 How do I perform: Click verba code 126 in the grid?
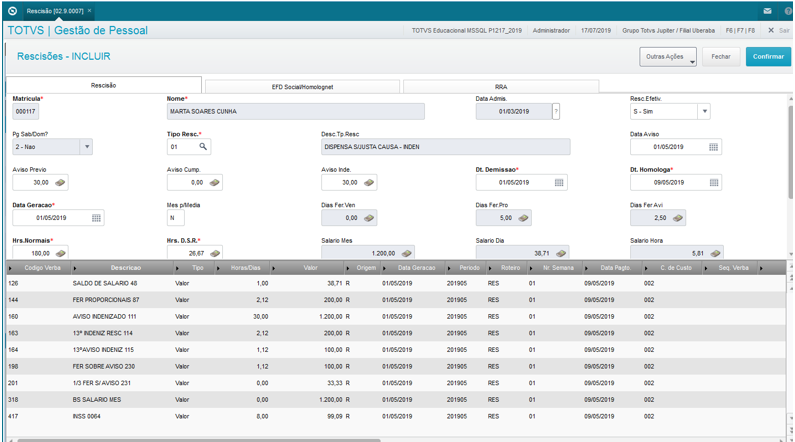pyautogui.click(x=13, y=283)
